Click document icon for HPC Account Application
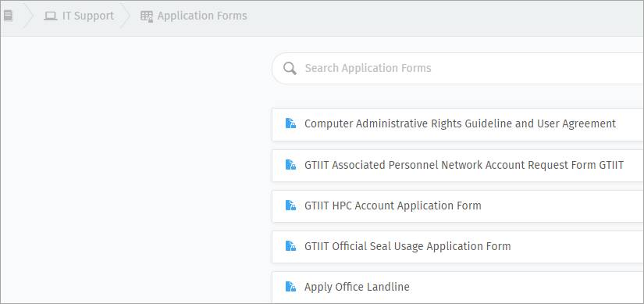 (x=290, y=205)
